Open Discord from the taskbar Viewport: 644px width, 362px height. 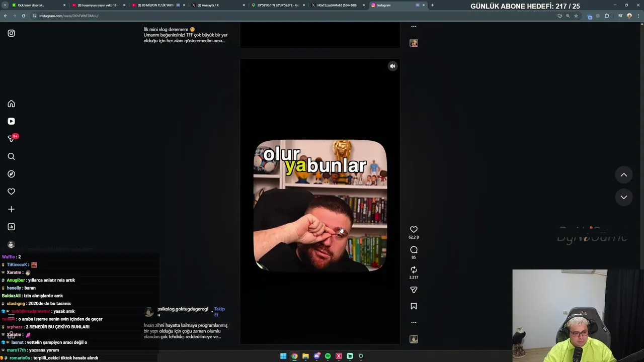[316, 356]
